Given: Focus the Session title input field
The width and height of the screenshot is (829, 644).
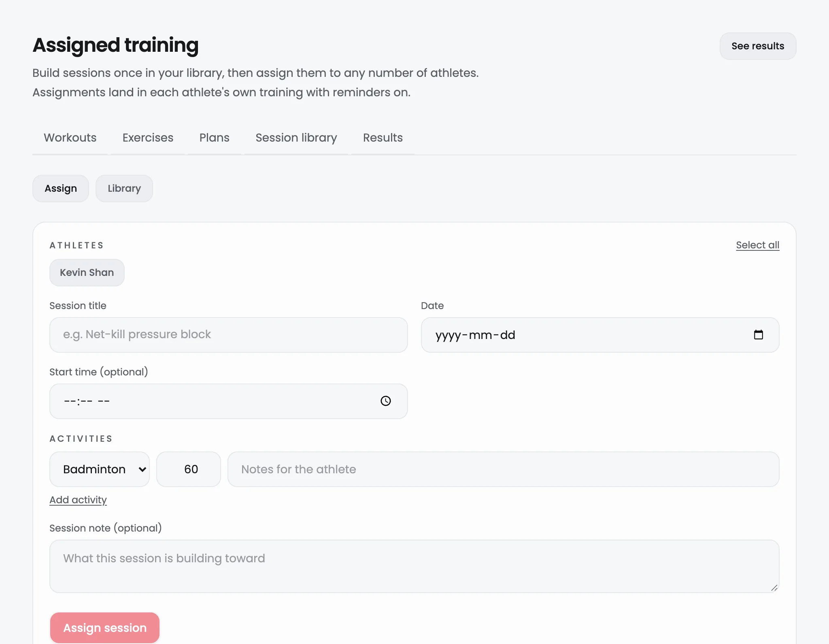Looking at the screenshot, I should click(229, 335).
